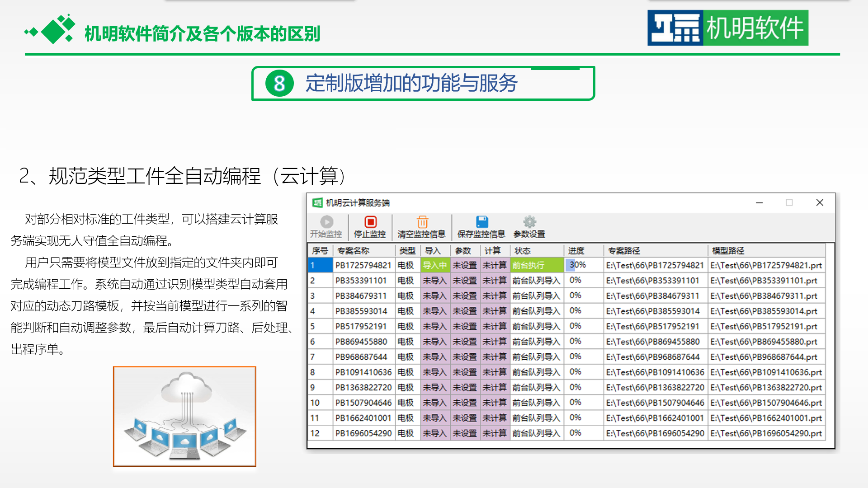Click the 专案路径 column header
Viewport: 868px width, 488px height.
click(x=655, y=251)
